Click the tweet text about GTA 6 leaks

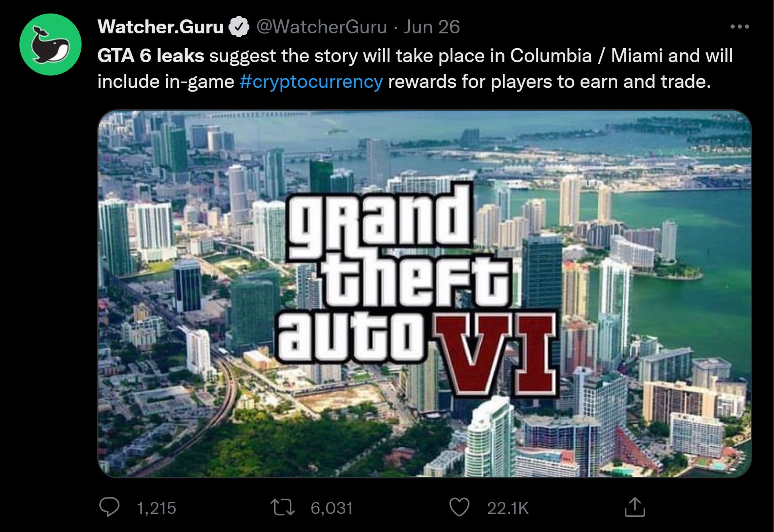click(415, 68)
